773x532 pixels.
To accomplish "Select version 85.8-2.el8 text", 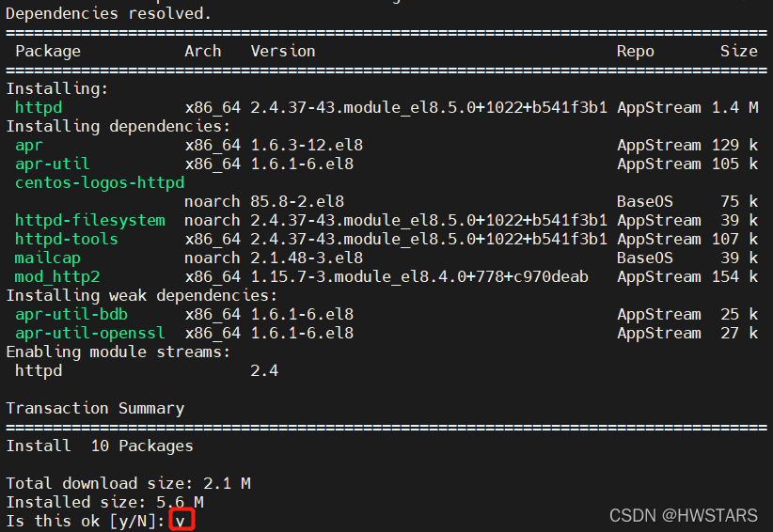I will 297,201.
